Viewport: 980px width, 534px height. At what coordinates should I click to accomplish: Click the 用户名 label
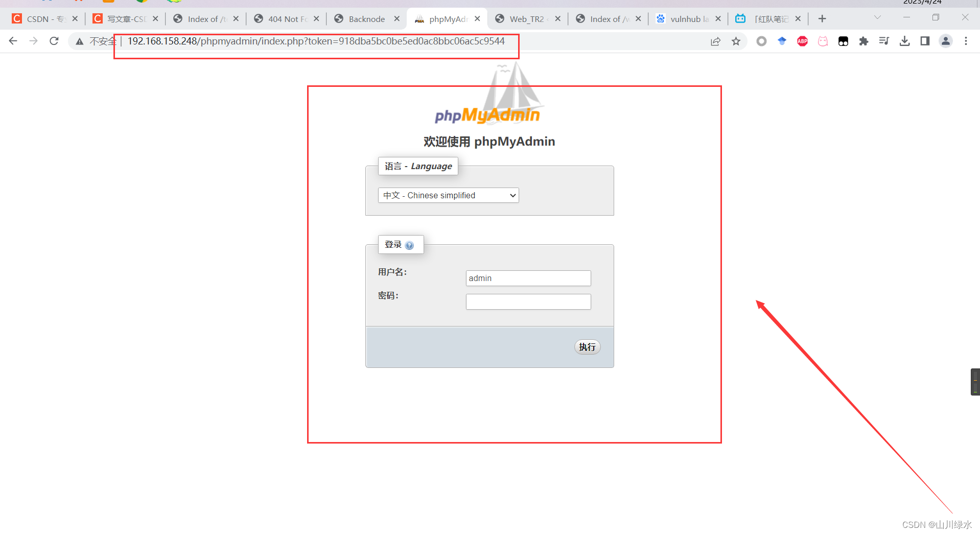pos(392,272)
